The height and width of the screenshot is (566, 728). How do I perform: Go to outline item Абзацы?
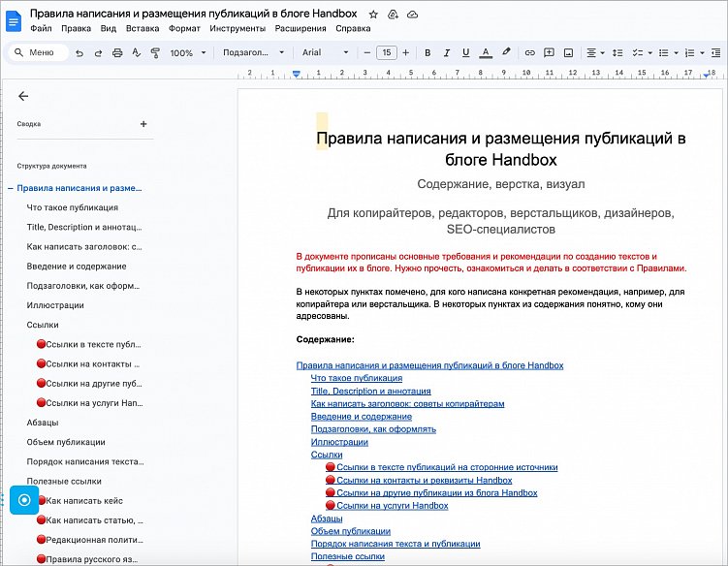coord(43,423)
